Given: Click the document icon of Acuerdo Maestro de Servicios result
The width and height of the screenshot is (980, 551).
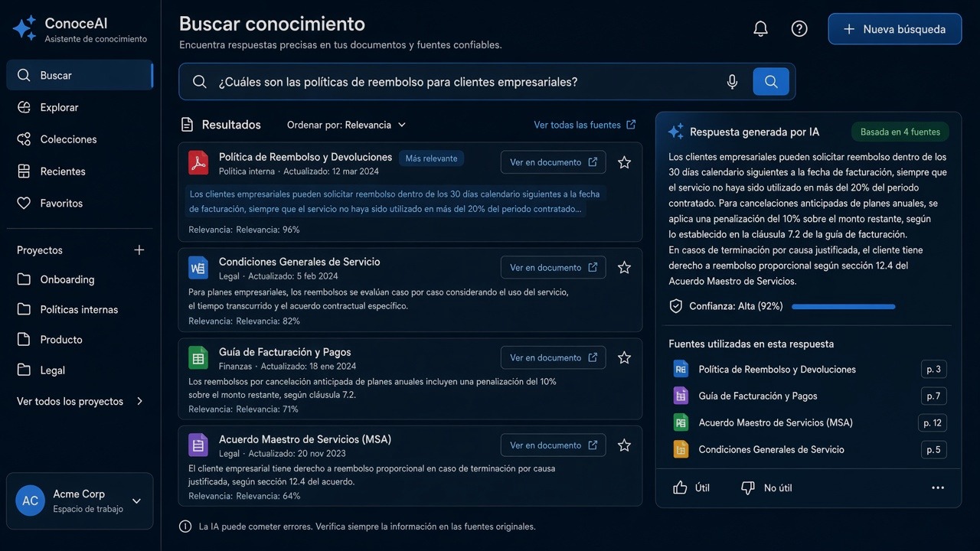Looking at the screenshot, I should pos(198,445).
